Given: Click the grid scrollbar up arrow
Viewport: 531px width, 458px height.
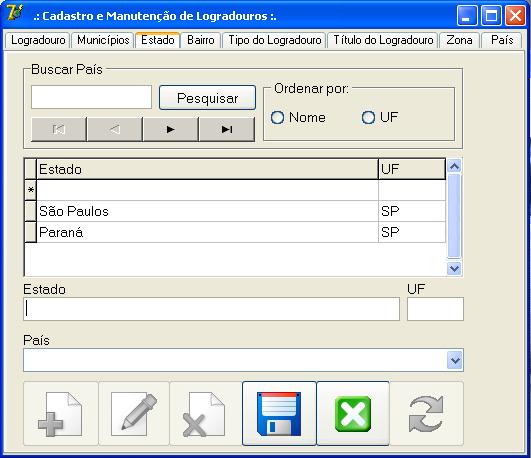Looking at the screenshot, I should point(454,166).
